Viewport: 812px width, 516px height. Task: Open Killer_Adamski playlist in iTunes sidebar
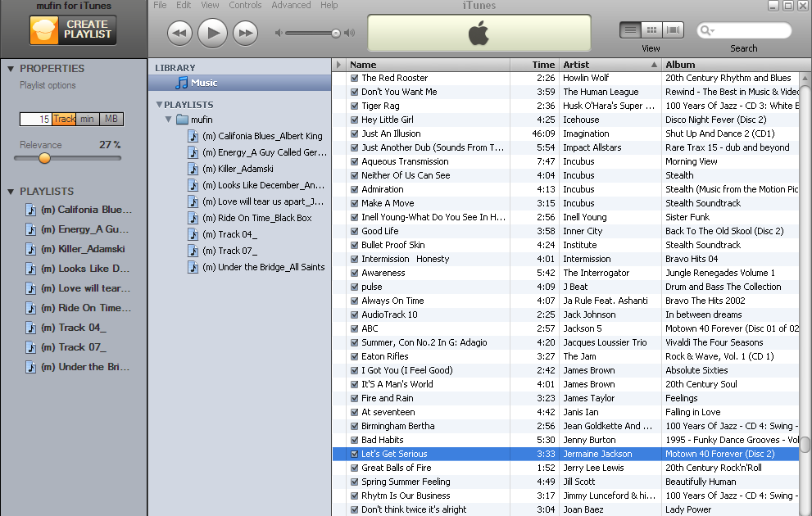pos(230,169)
